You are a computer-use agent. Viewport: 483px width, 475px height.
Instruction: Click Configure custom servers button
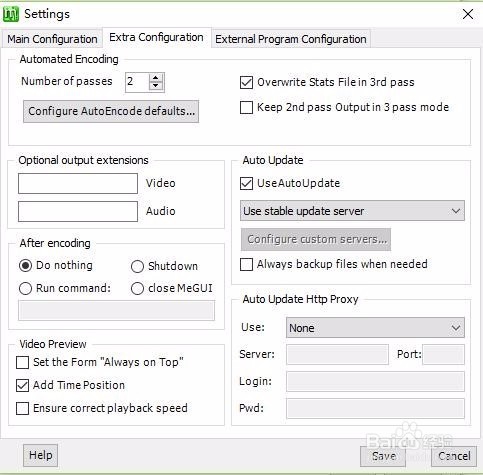tap(316, 239)
